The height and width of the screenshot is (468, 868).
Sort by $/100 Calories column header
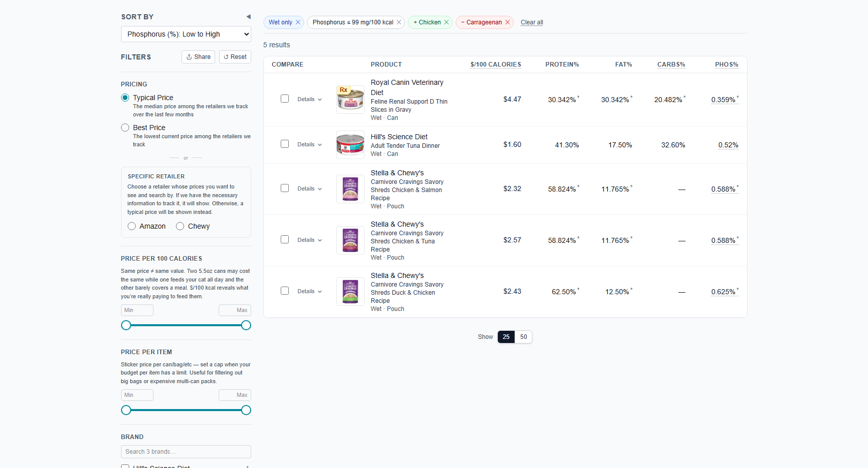coord(496,65)
